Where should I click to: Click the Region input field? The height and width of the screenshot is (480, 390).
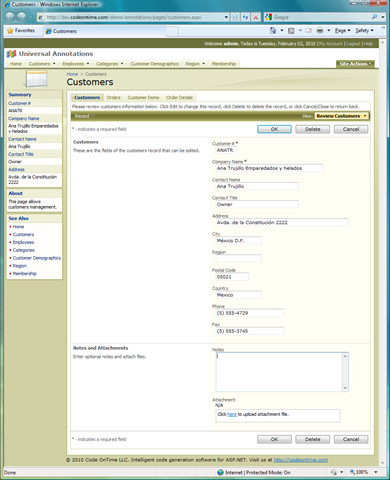[238, 259]
